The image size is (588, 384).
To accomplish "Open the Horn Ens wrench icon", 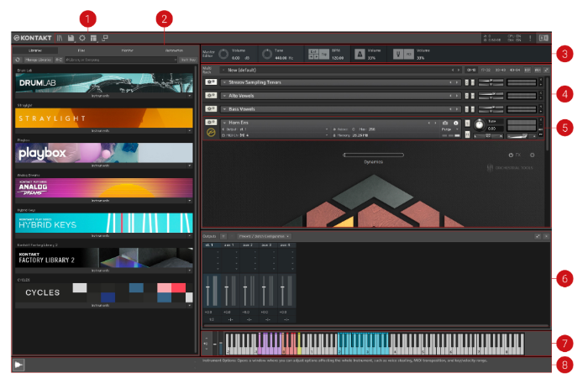I will point(211,122).
